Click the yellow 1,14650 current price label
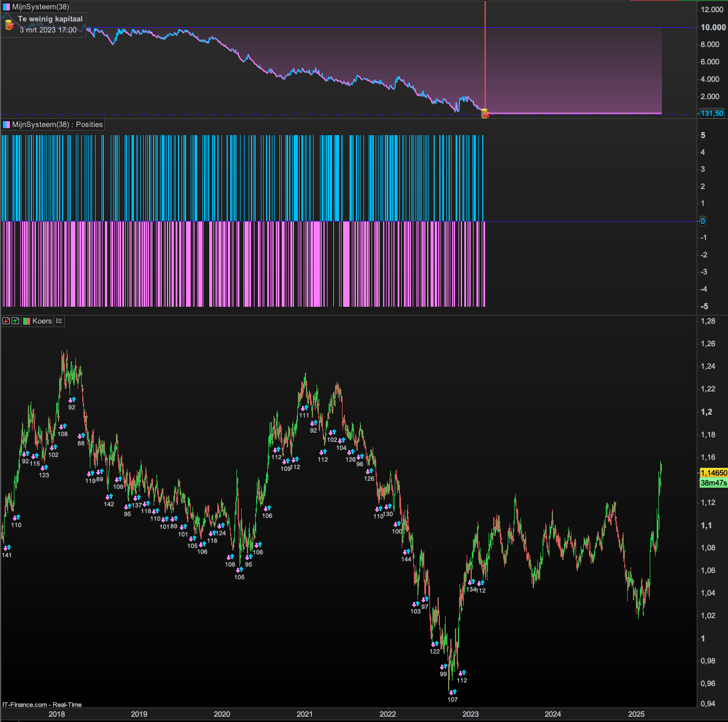728x722 pixels. click(714, 473)
